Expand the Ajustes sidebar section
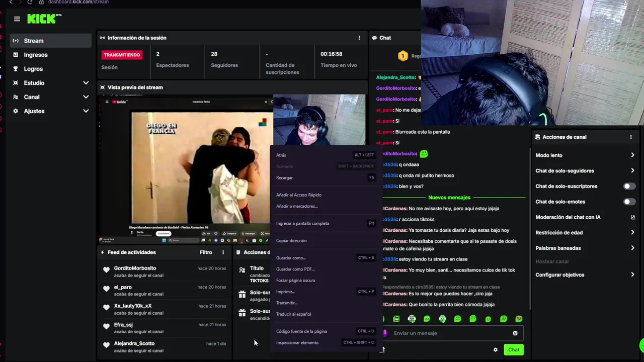Image resolution: width=644 pixels, height=362 pixels. 86,111
